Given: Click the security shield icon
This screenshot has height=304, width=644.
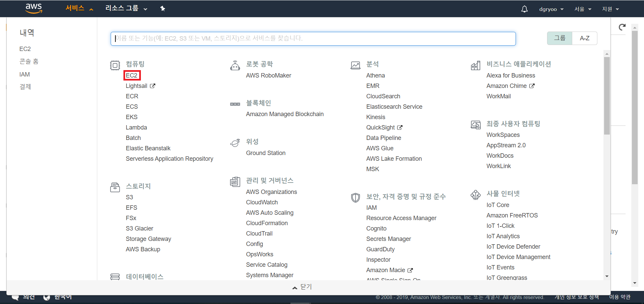Looking at the screenshot, I should (356, 198).
